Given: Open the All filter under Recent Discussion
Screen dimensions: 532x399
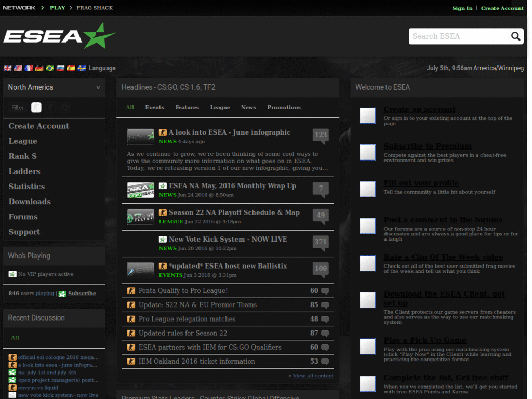Looking at the screenshot, I should point(14,337).
